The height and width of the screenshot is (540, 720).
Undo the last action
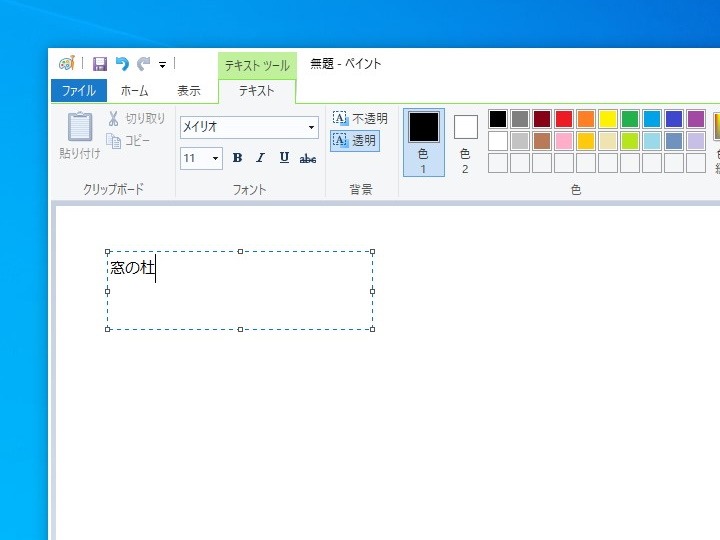point(122,64)
